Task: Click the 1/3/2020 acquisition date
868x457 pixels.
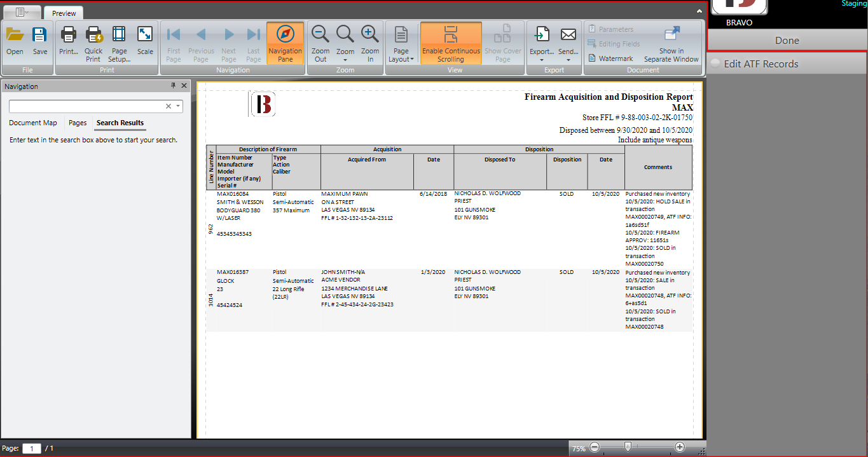Action: point(435,272)
